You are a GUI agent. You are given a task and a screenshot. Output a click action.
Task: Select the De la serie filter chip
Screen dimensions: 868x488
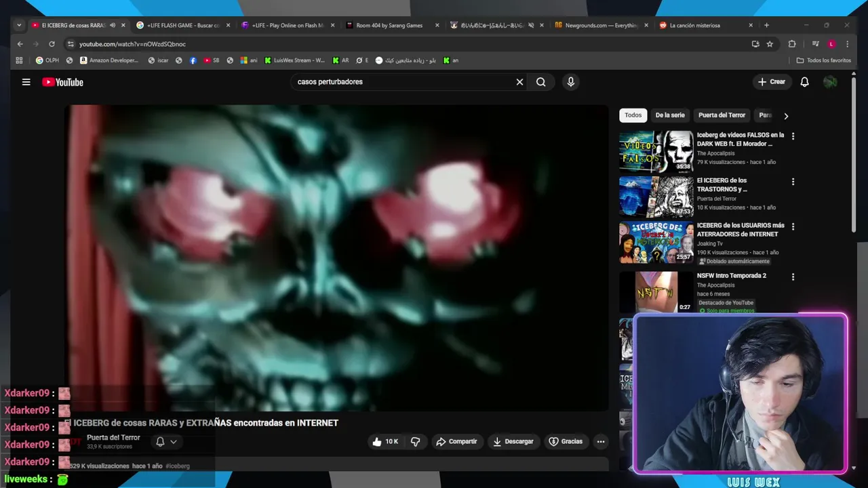point(670,115)
